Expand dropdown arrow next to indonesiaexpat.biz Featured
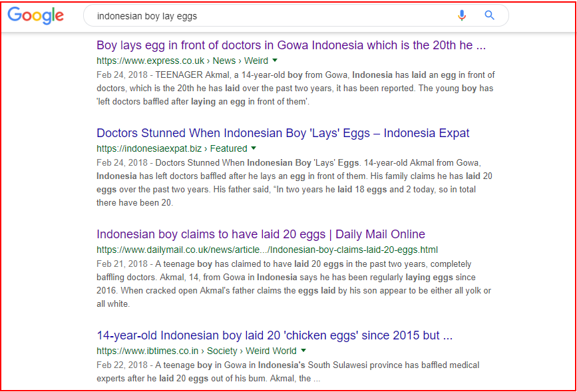The image size is (577, 392). tap(254, 148)
